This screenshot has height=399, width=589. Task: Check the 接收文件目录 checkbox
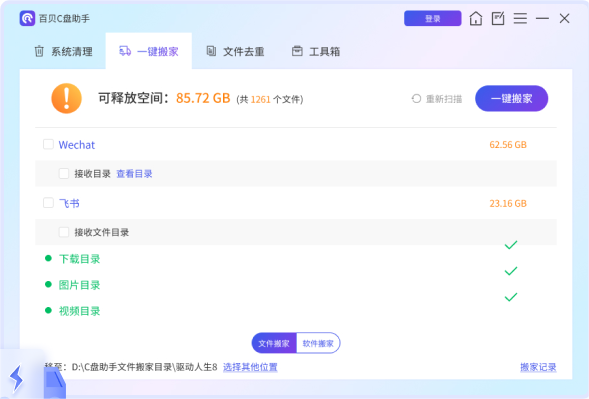pos(64,232)
